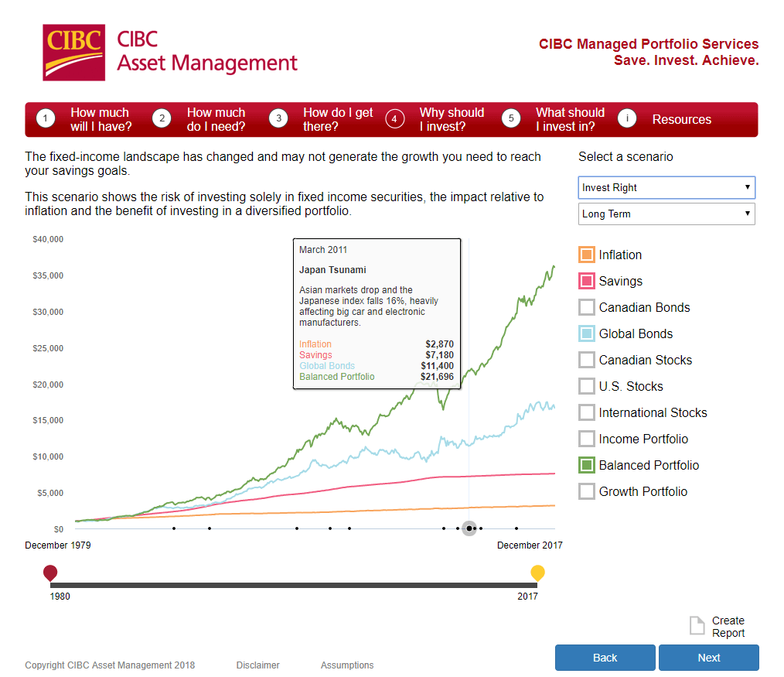Click the 'December 1979' chart label
The image size is (784, 677).
pyautogui.click(x=58, y=545)
